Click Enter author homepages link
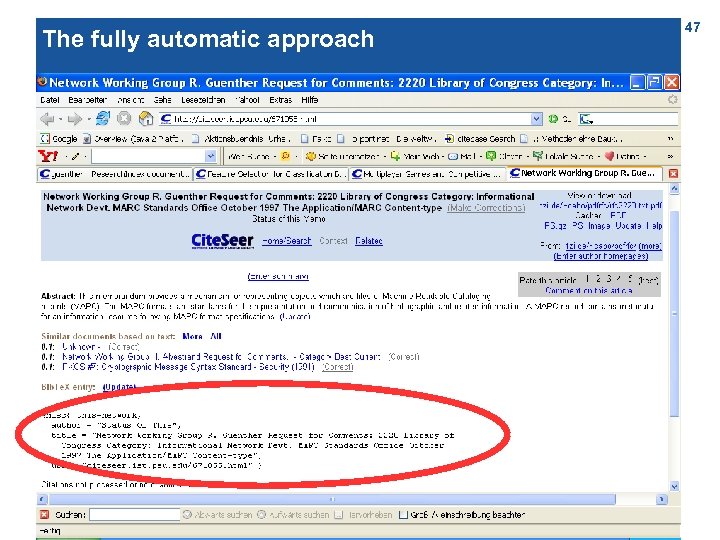 pyautogui.click(x=601, y=256)
